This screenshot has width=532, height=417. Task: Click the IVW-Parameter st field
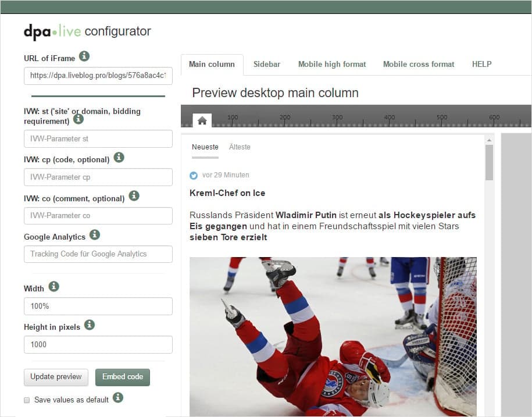tap(98, 139)
